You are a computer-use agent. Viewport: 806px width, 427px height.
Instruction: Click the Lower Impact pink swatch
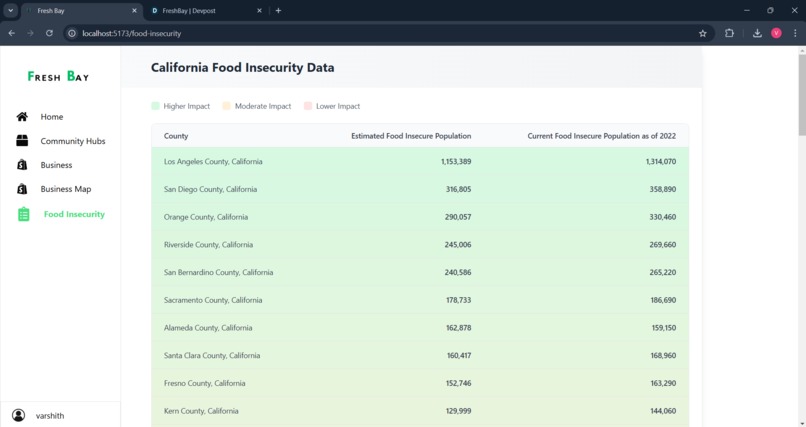(308, 106)
